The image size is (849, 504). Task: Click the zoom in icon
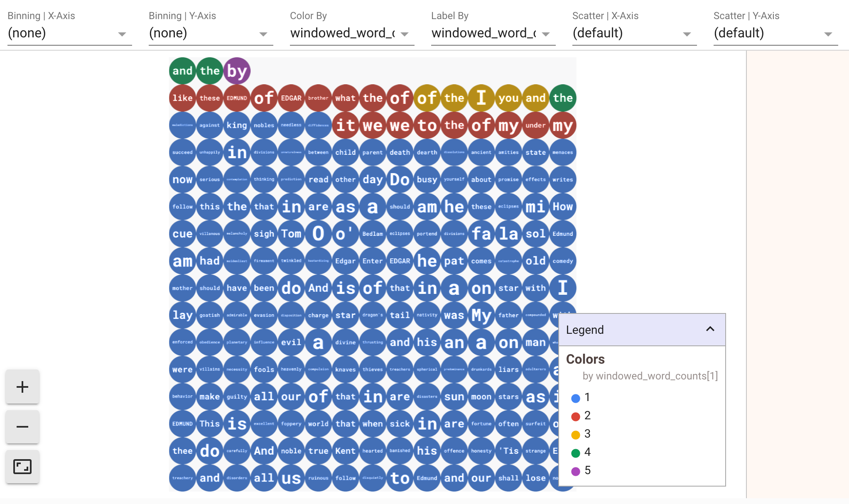click(23, 387)
